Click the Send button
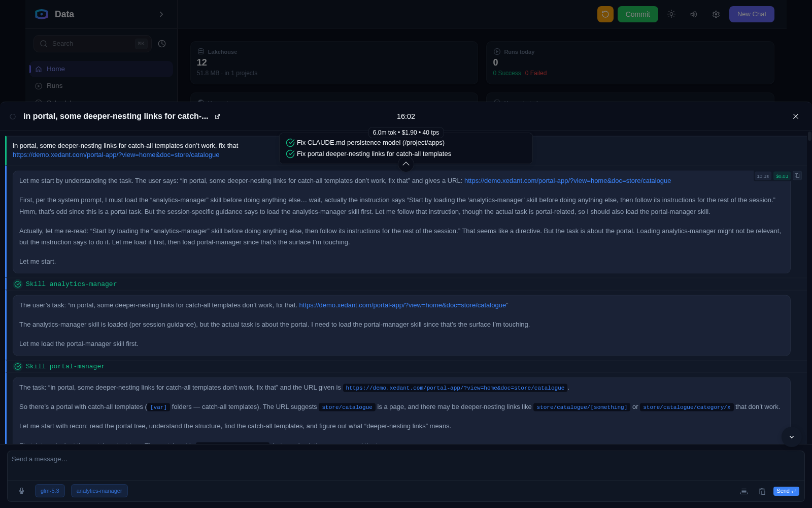 click(x=786, y=491)
